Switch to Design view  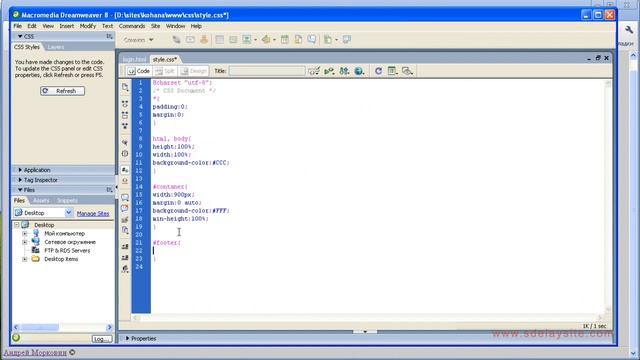[194, 71]
